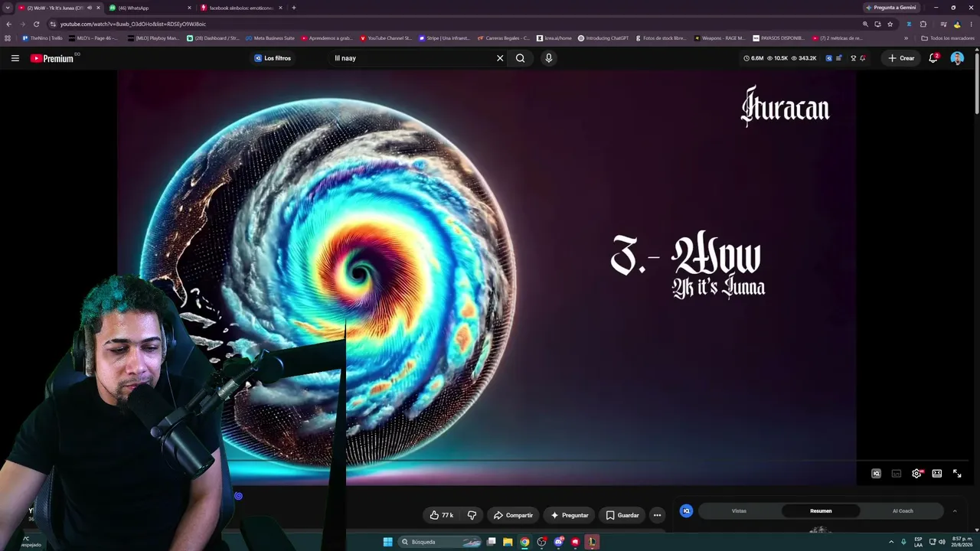Open the krea.ai/home bookmark
980x551 pixels.
[x=554, y=38]
